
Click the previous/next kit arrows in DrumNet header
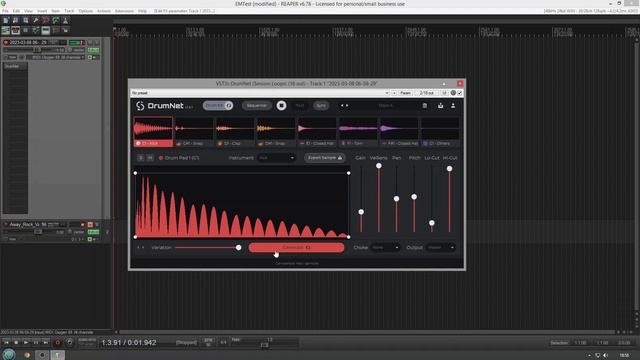(344, 105)
